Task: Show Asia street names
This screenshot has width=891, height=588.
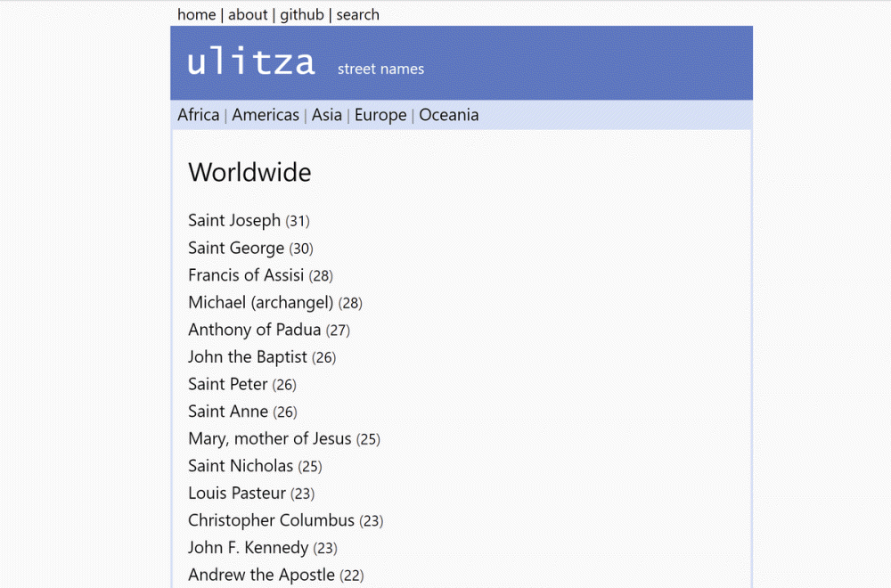Action: 326,115
